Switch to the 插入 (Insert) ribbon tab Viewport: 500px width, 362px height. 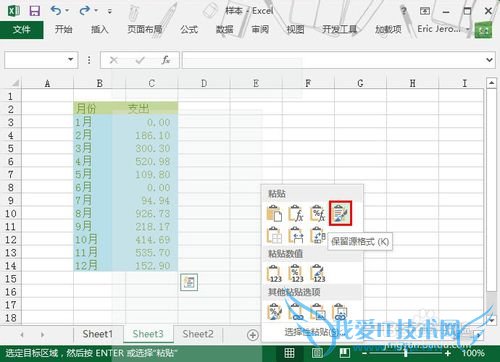click(100, 29)
